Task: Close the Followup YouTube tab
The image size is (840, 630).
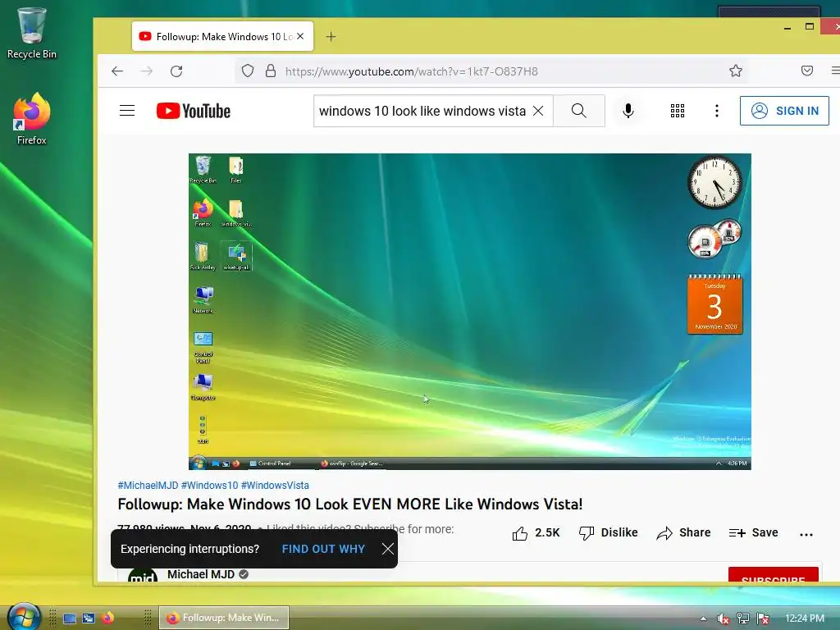Action: 300,36
